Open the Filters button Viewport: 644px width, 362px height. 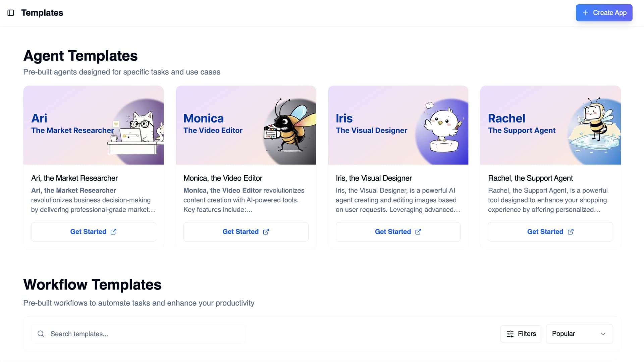click(x=521, y=334)
